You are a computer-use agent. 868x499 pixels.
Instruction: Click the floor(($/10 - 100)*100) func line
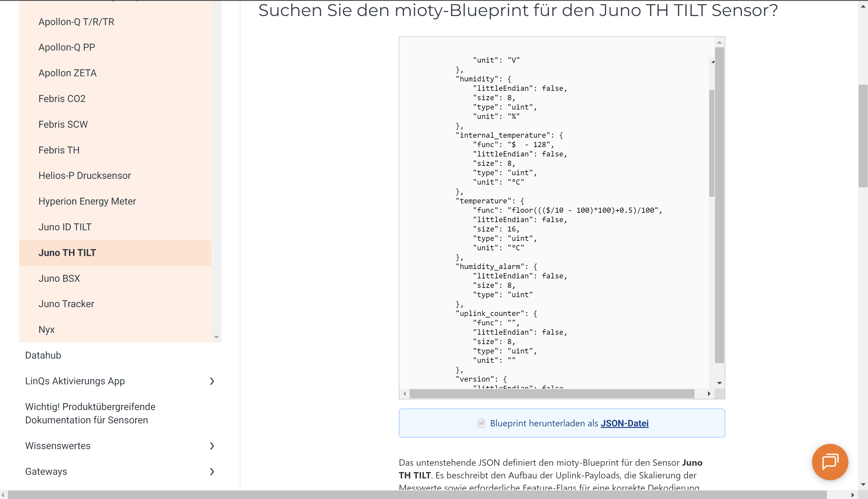pyautogui.click(x=567, y=210)
